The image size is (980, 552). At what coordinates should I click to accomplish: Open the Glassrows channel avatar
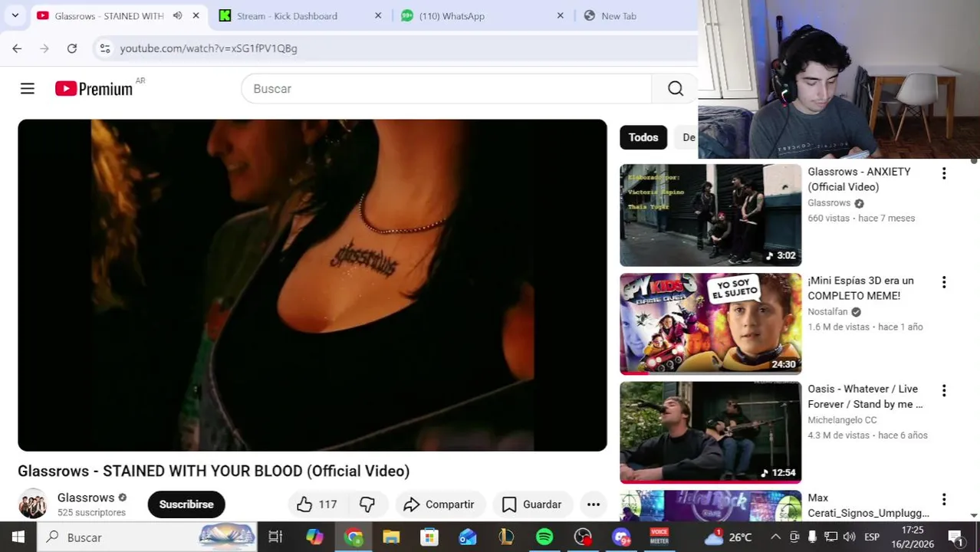pos(32,504)
